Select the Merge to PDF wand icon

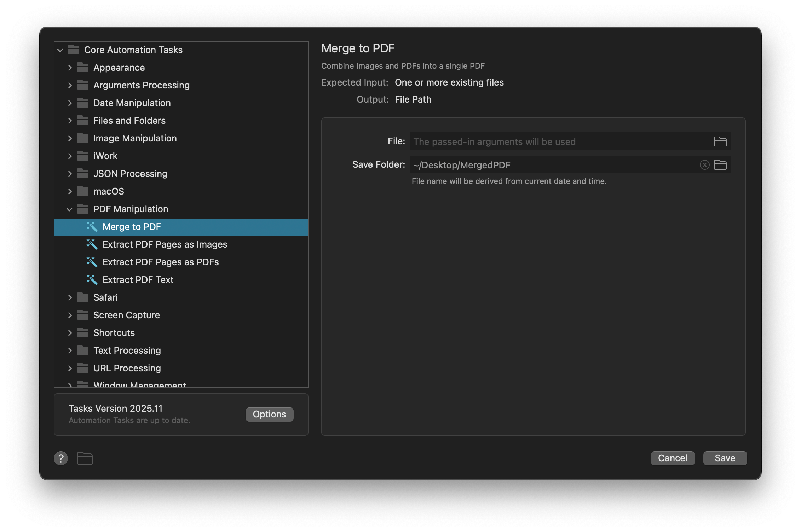coord(92,227)
